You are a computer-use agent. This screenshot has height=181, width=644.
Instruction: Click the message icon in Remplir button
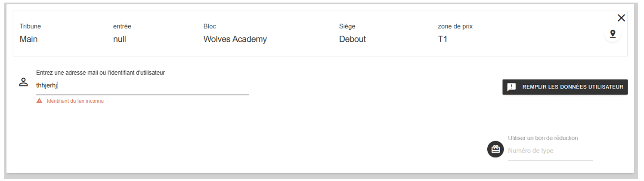511,87
